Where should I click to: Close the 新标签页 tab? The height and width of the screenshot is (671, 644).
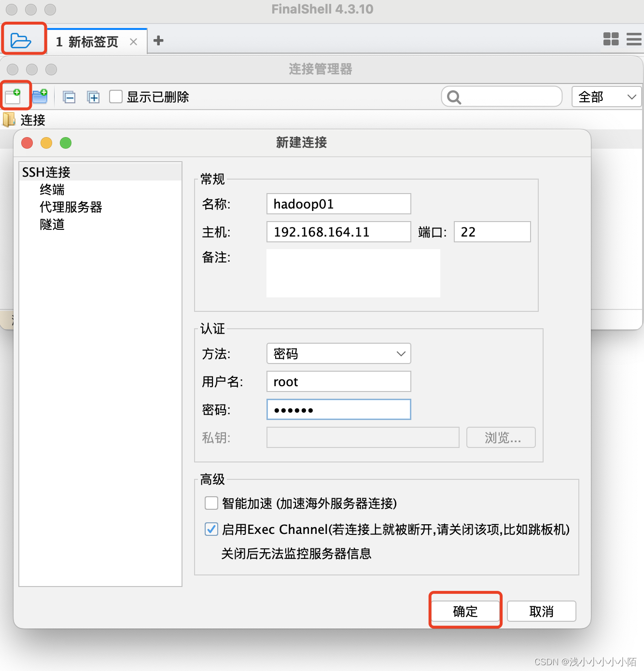pyautogui.click(x=134, y=42)
